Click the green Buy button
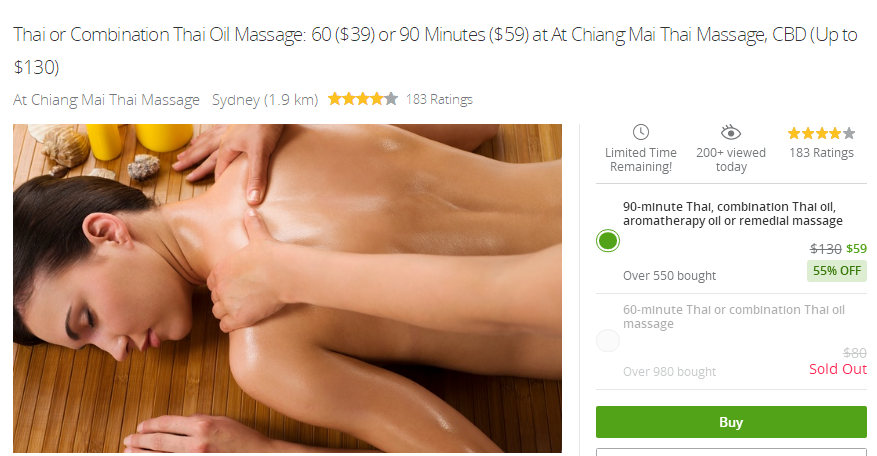The image size is (877, 456). pyautogui.click(x=731, y=422)
